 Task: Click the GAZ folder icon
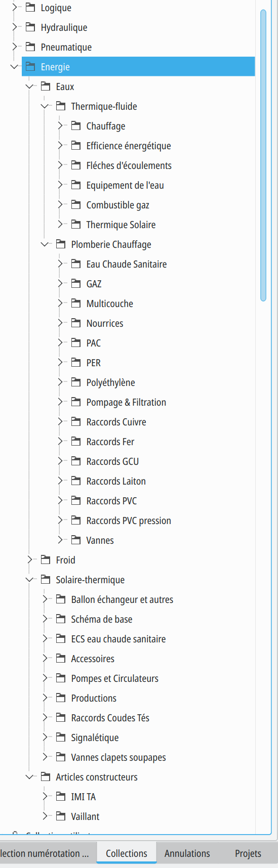76,284
